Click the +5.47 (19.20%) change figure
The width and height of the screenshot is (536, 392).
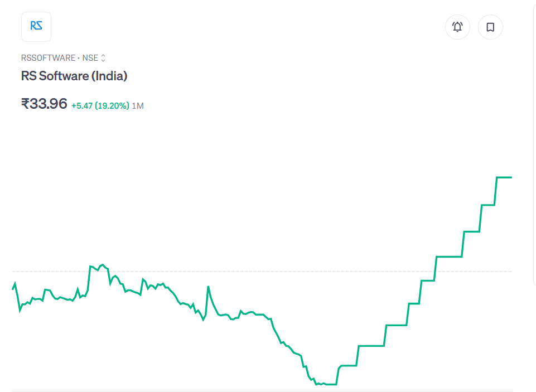tap(100, 105)
